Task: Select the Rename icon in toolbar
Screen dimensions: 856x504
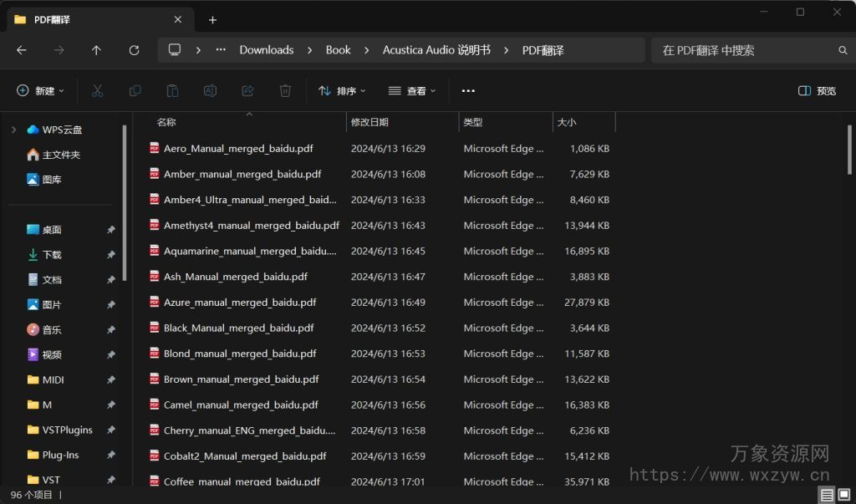Action: click(210, 90)
